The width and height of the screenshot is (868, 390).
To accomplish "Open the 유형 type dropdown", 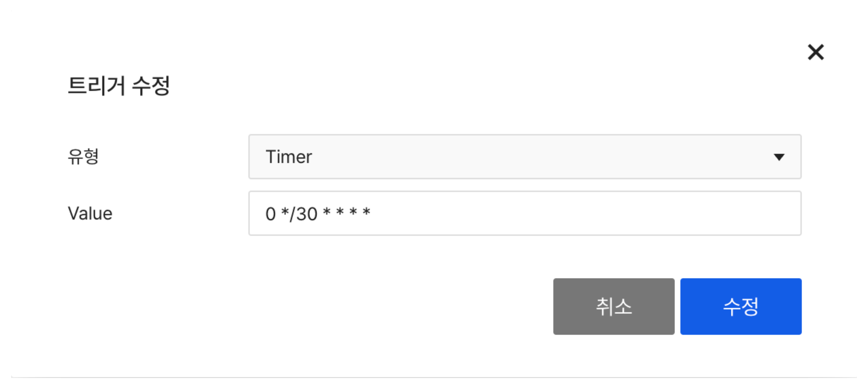I will coord(525,157).
